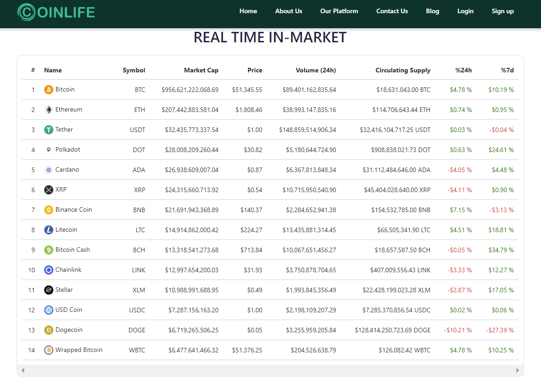The height and width of the screenshot is (392, 541).
Task: Open the Blog page
Action: [x=433, y=11]
